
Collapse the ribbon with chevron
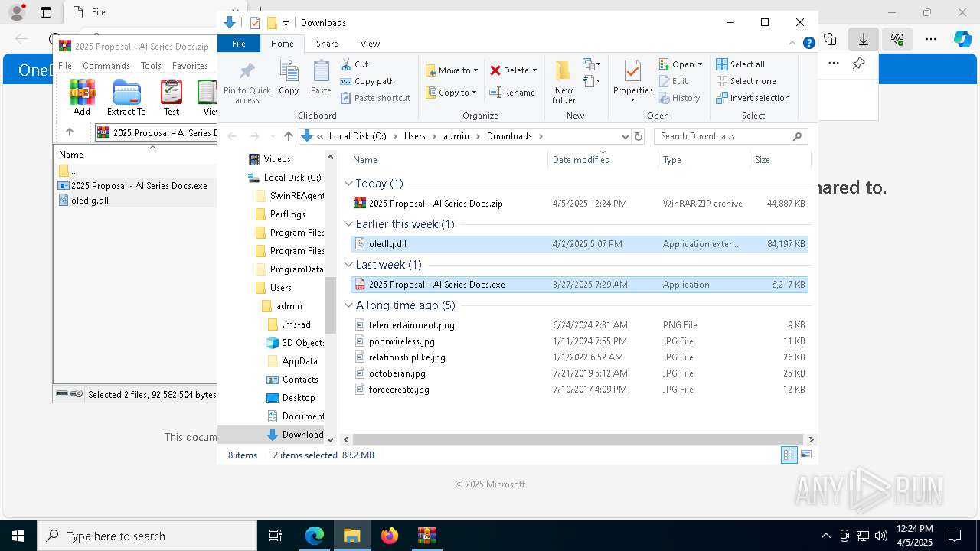tap(792, 43)
